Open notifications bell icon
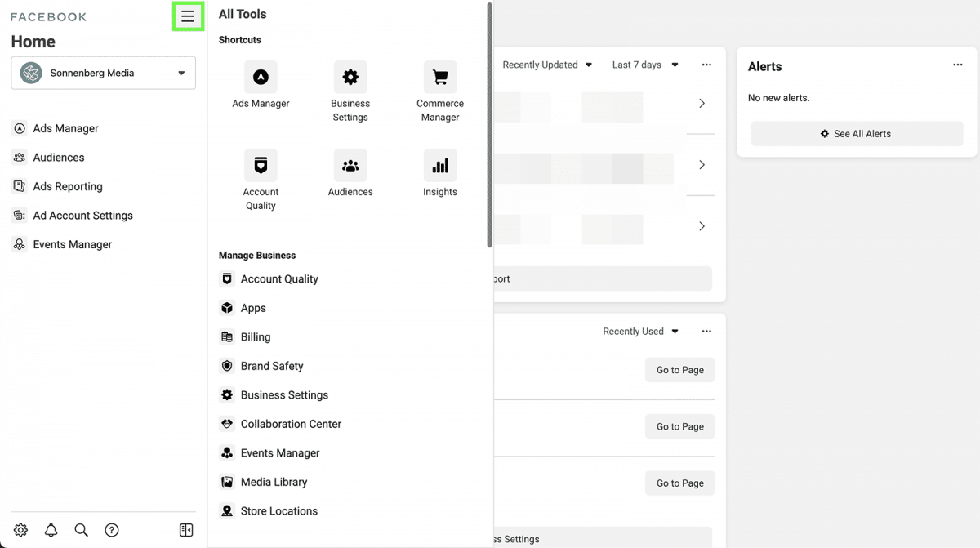Screen dimensions: 980x548 tap(51, 530)
